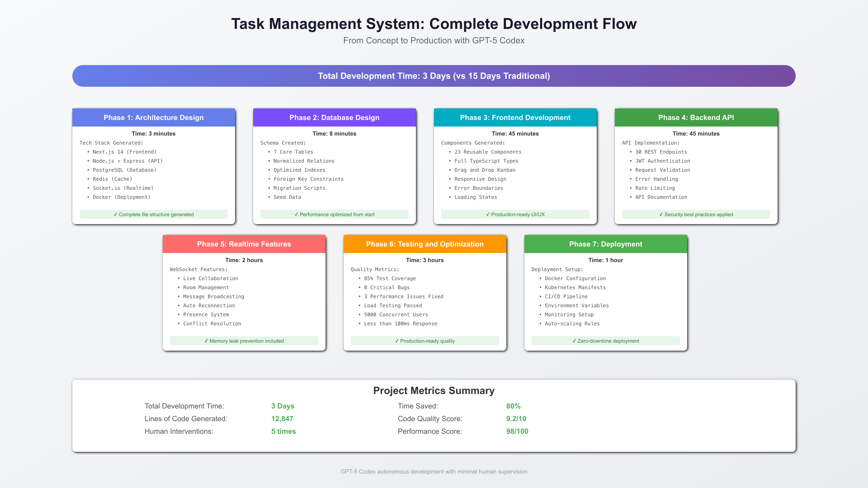Click the 'Security best practices applied' badge

696,214
